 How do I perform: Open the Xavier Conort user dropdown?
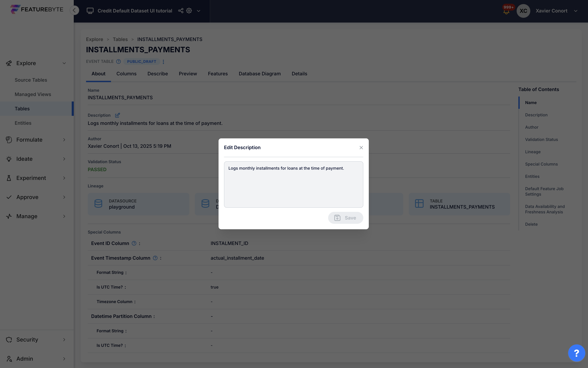point(575,11)
